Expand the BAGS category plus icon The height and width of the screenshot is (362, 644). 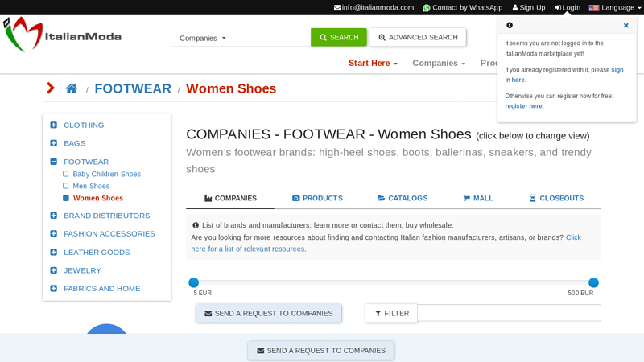53,143
